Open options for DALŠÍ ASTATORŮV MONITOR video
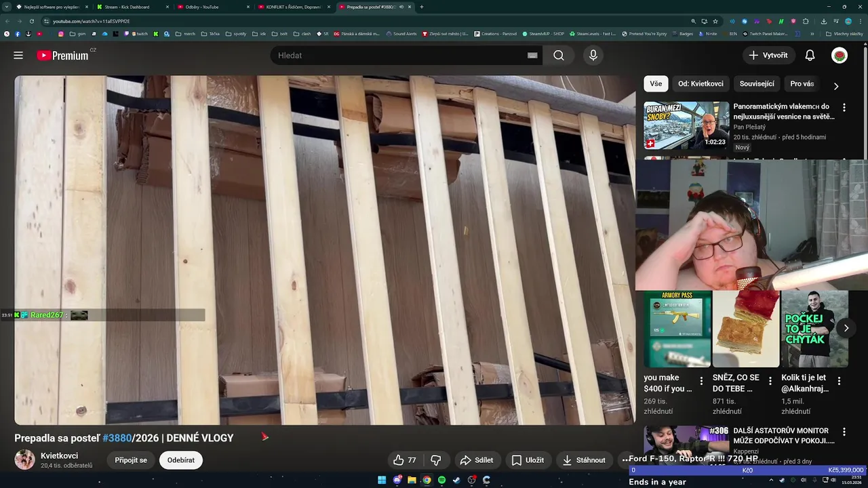This screenshot has width=868, height=488. point(844,432)
